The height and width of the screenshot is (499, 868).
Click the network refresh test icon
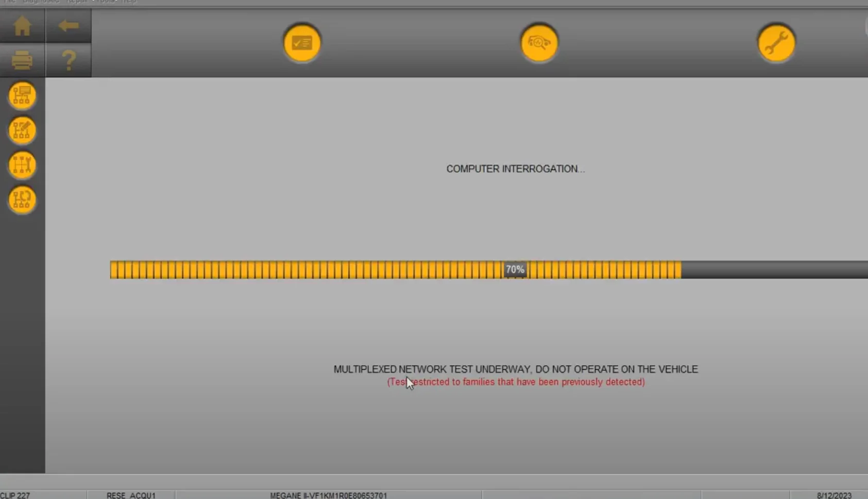point(22,199)
